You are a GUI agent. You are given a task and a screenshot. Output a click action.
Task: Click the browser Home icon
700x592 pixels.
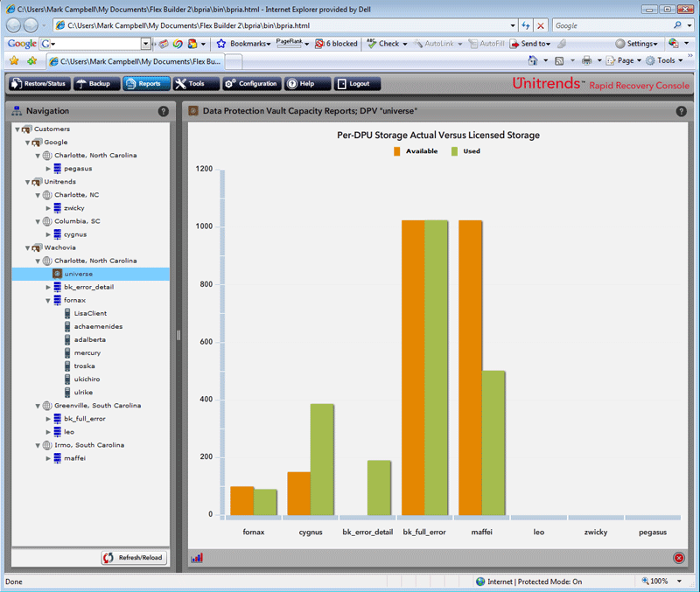tap(533, 60)
